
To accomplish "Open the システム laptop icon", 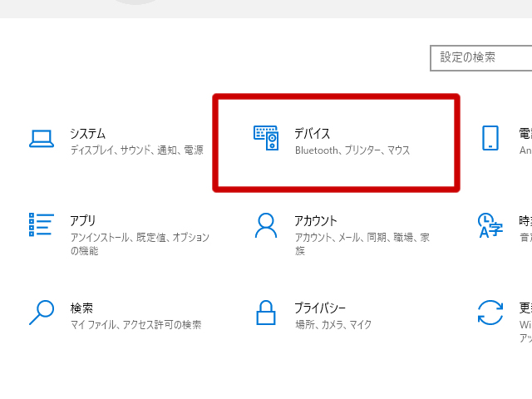I will [x=42, y=139].
